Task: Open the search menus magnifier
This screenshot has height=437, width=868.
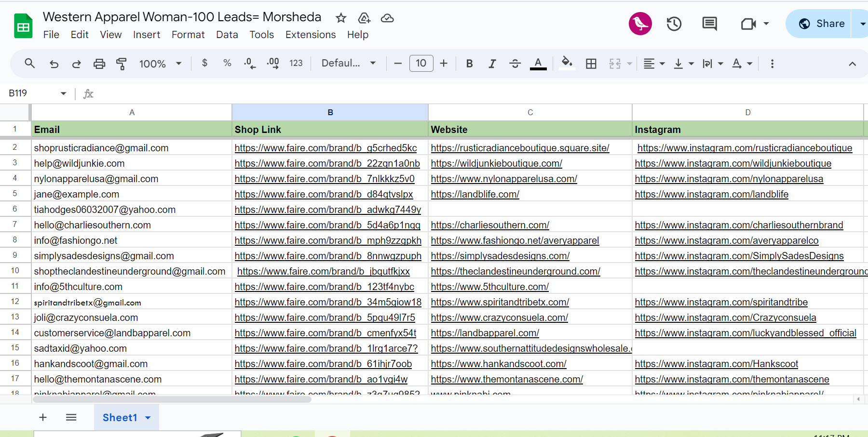Action: pos(29,63)
